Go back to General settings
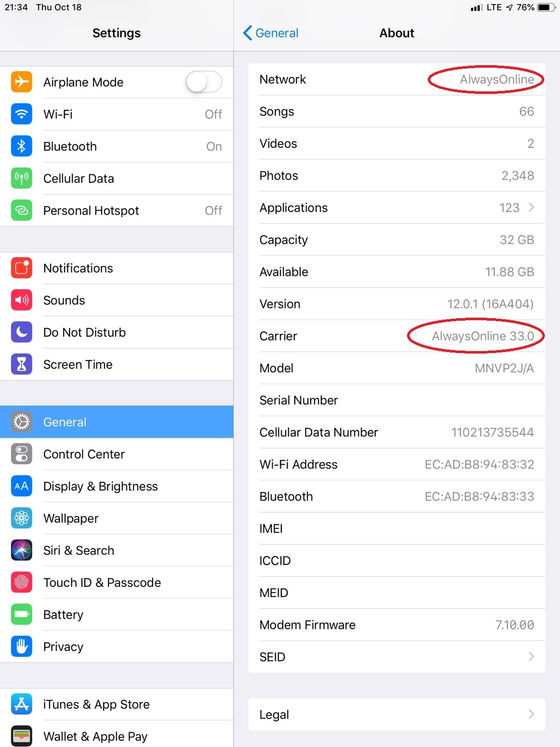This screenshot has height=747, width=560. point(271,33)
